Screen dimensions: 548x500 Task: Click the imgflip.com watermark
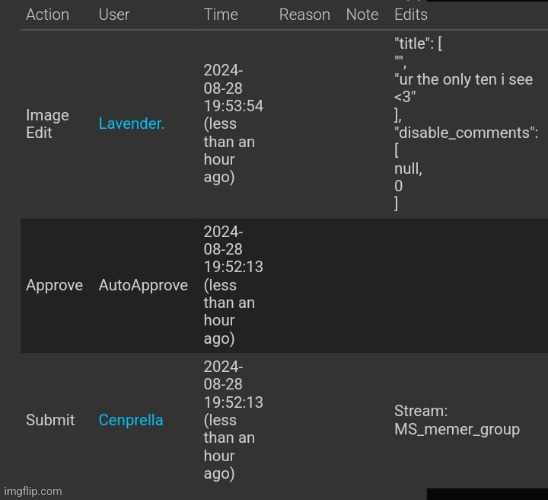tap(33, 491)
